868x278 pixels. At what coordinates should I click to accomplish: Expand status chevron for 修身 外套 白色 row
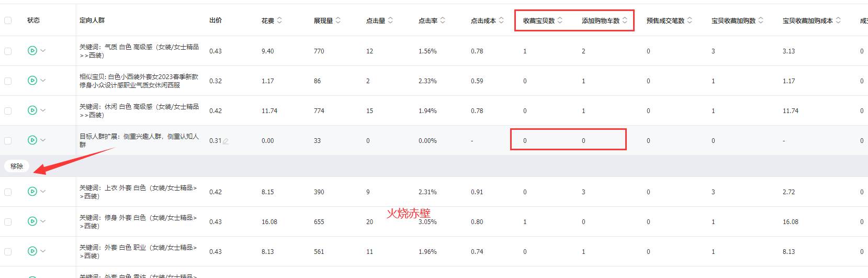43,221
